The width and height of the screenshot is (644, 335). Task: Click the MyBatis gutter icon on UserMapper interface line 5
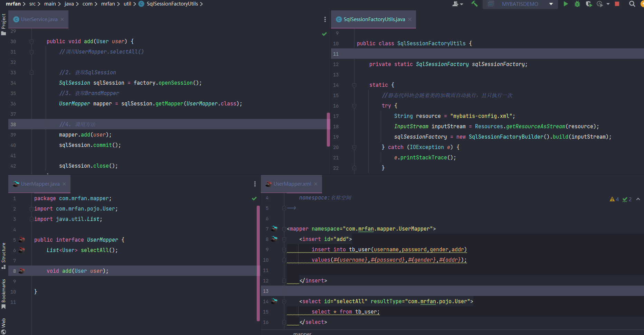(x=22, y=240)
